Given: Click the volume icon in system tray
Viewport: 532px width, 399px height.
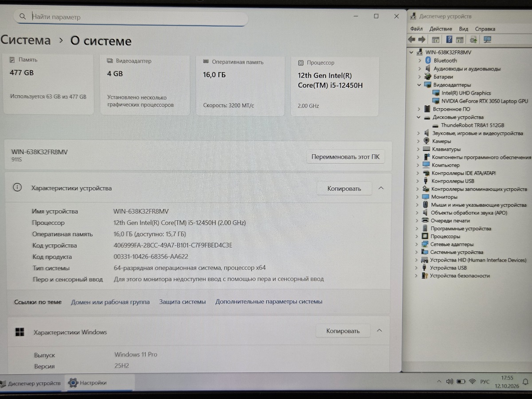Looking at the screenshot, I should [x=449, y=382].
